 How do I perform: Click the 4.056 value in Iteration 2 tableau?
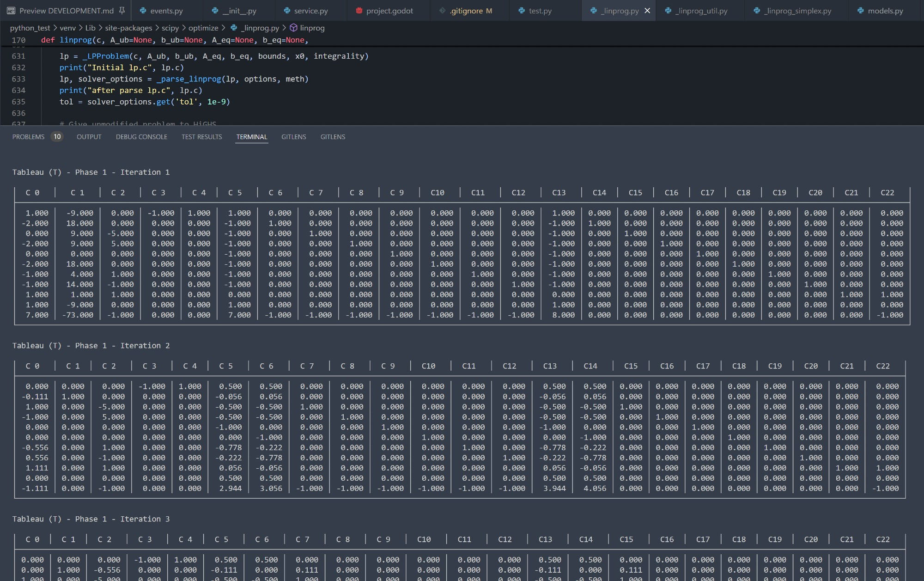595,488
